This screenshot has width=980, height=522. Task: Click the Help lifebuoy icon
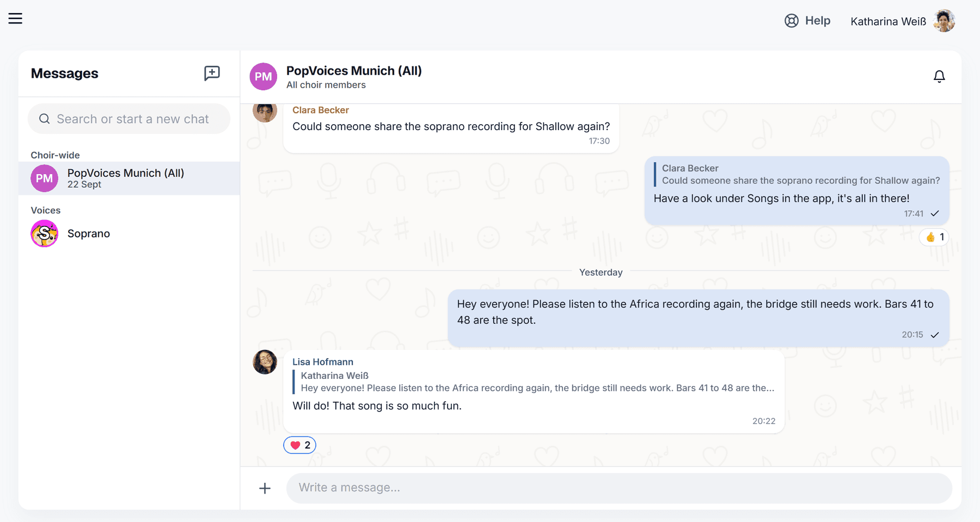point(792,21)
